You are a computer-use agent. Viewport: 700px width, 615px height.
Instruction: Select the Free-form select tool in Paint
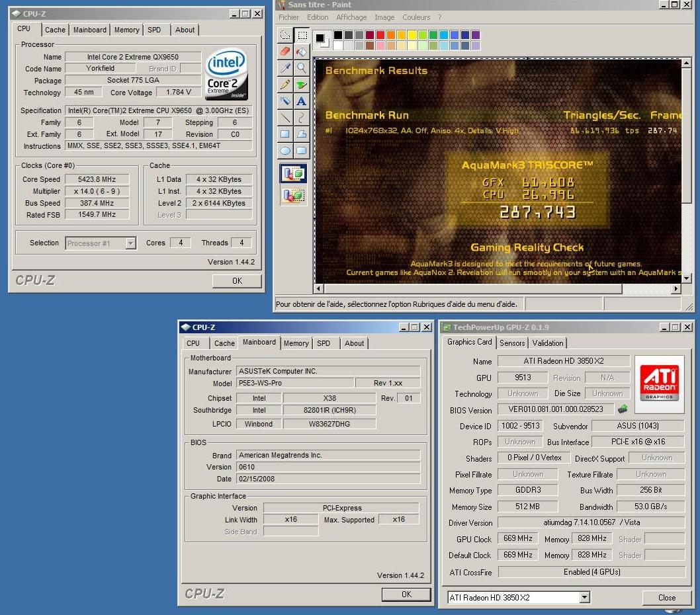tap(285, 35)
